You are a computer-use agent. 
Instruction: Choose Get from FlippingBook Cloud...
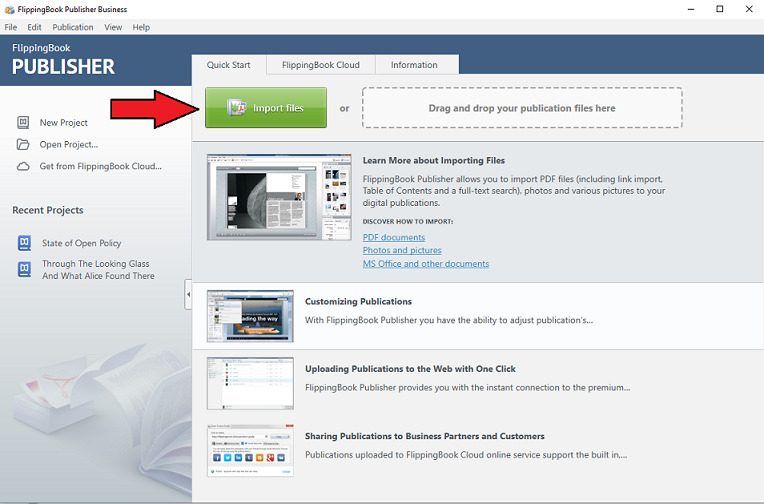101,166
